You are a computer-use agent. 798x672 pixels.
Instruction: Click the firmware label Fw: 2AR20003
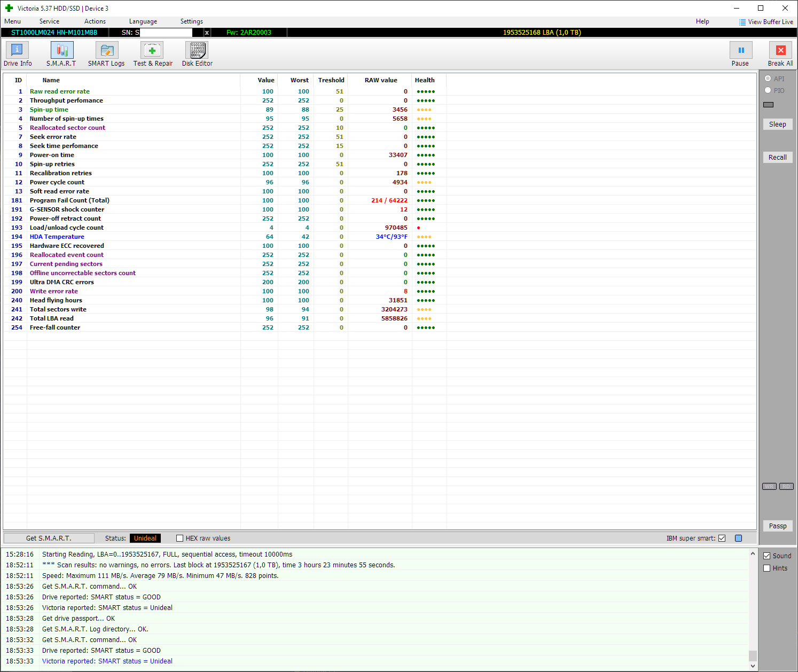coord(249,33)
